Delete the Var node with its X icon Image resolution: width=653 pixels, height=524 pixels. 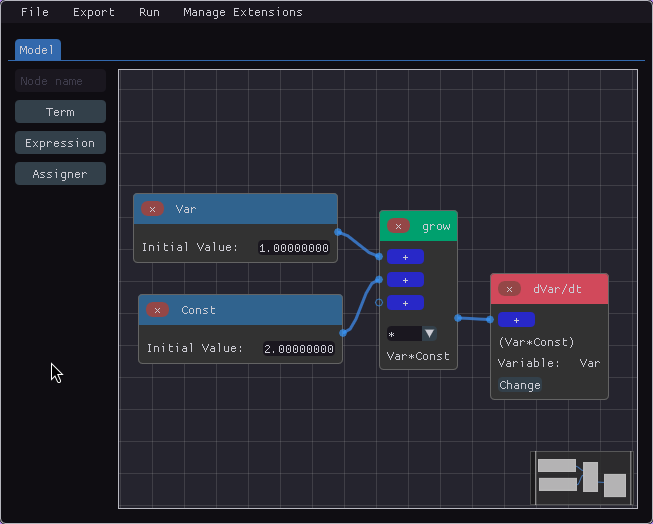(152, 209)
